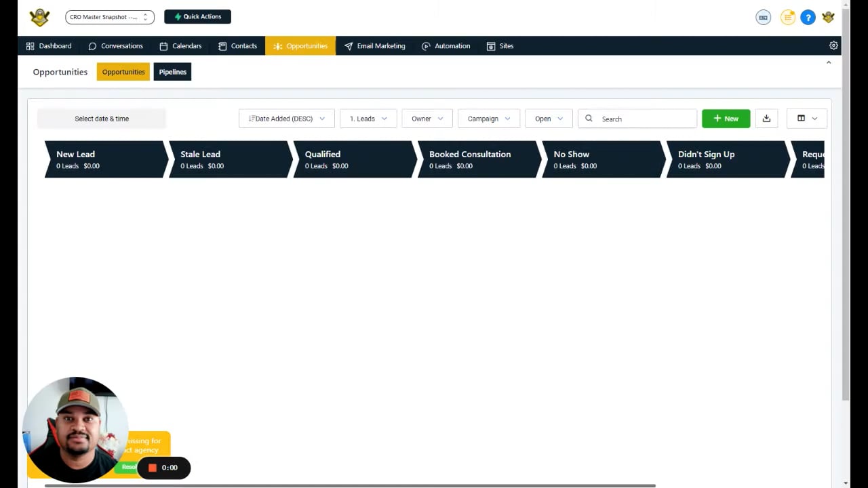Open the keyboard/dialer icon in header
868x488 pixels.
coord(764,18)
